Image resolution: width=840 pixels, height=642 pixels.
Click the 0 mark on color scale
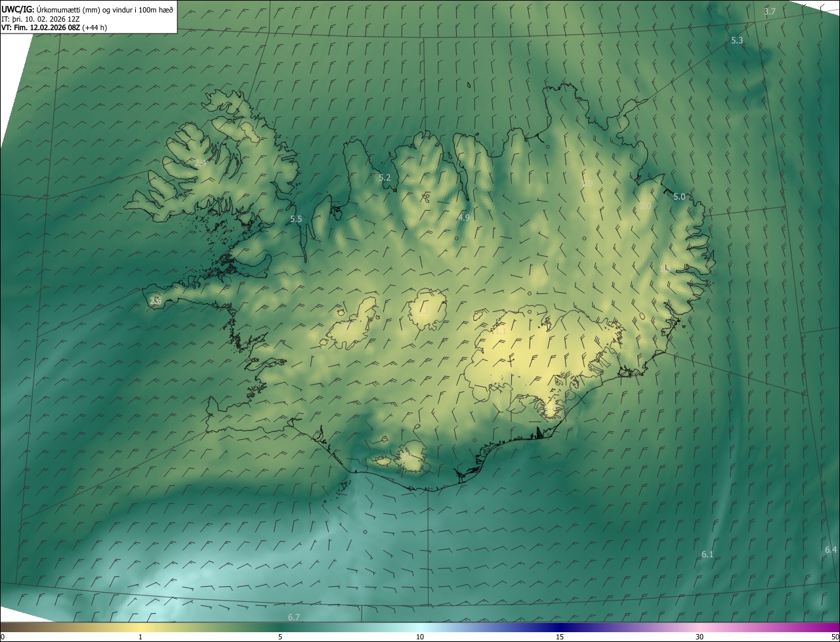pos(3,637)
